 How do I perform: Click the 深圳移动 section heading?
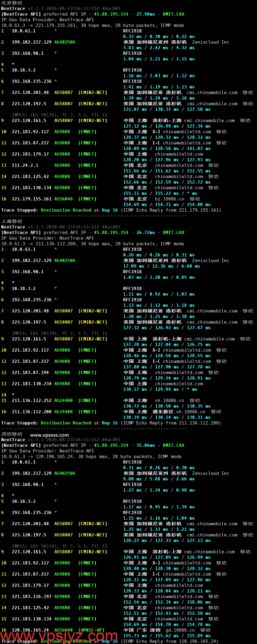tap(12, 434)
